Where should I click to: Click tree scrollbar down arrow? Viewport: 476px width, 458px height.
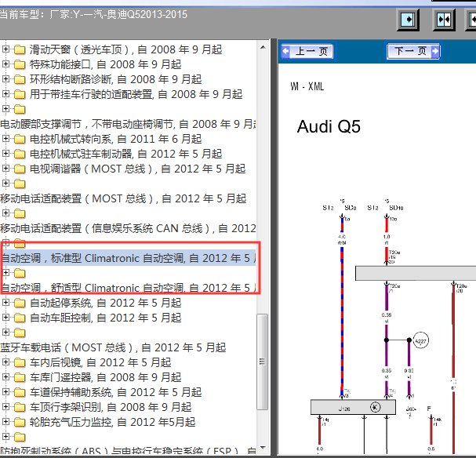263,448
